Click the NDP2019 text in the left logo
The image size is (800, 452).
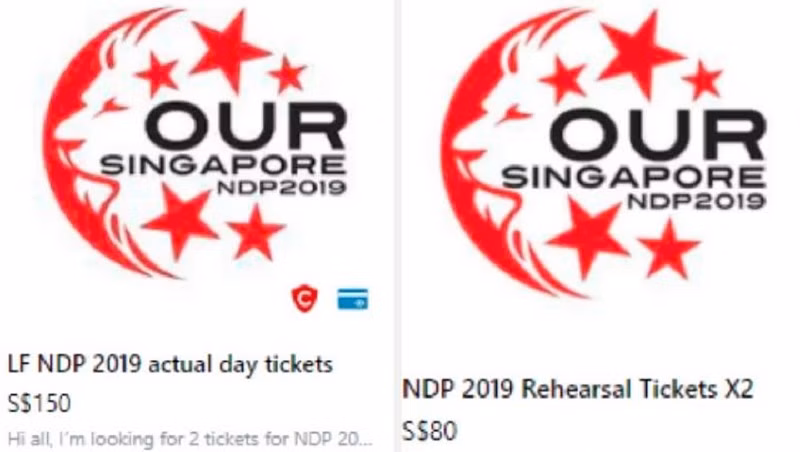[282, 187]
